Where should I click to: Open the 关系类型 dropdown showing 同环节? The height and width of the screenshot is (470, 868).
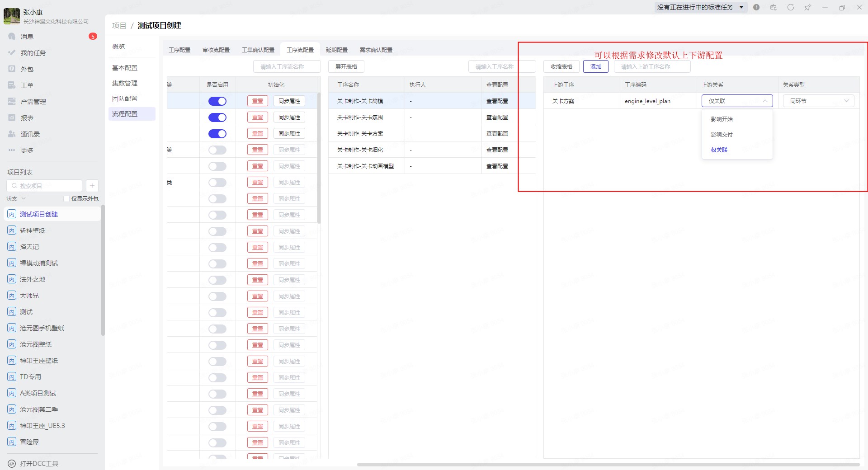(x=818, y=101)
